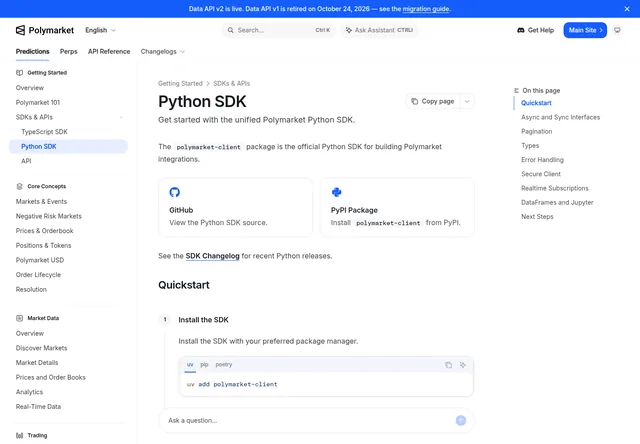
Task: Jump to Quickstart in page outline
Action: point(536,103)
